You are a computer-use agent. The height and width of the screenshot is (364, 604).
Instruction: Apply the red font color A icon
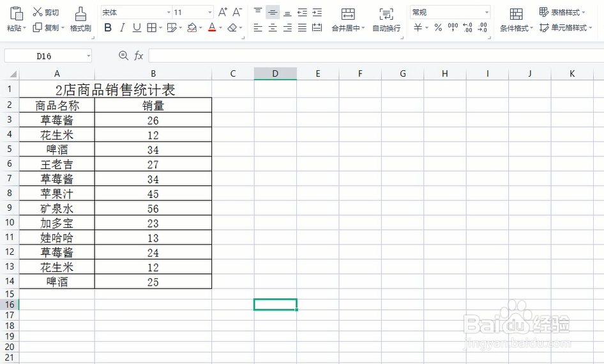click(212, 27)
